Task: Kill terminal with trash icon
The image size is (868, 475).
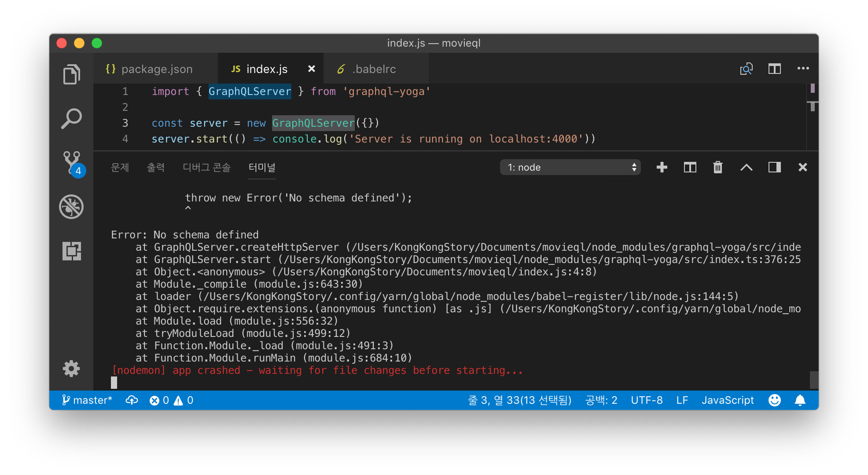Action: click(x=717, y=167)
